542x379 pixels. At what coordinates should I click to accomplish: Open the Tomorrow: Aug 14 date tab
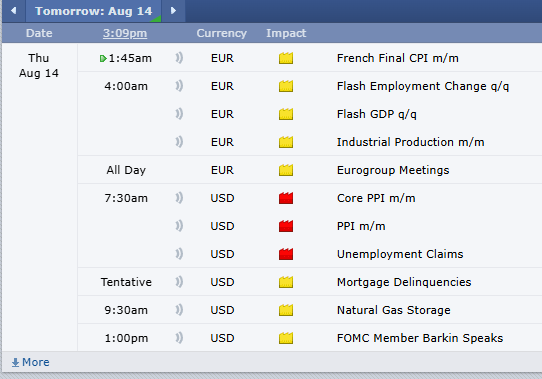coord(93,11)
